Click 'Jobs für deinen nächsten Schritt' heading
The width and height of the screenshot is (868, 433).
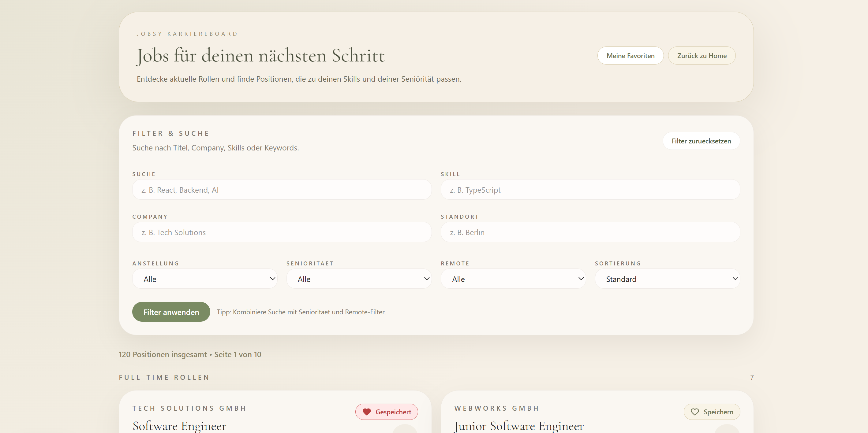tap(260, 56)
